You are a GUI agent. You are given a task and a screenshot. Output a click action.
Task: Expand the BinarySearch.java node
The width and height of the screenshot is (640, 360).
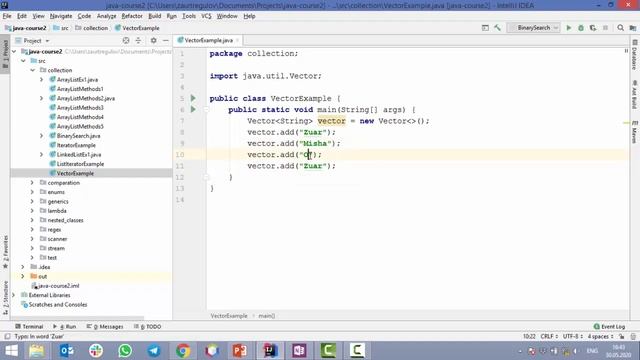coord(41,136)
